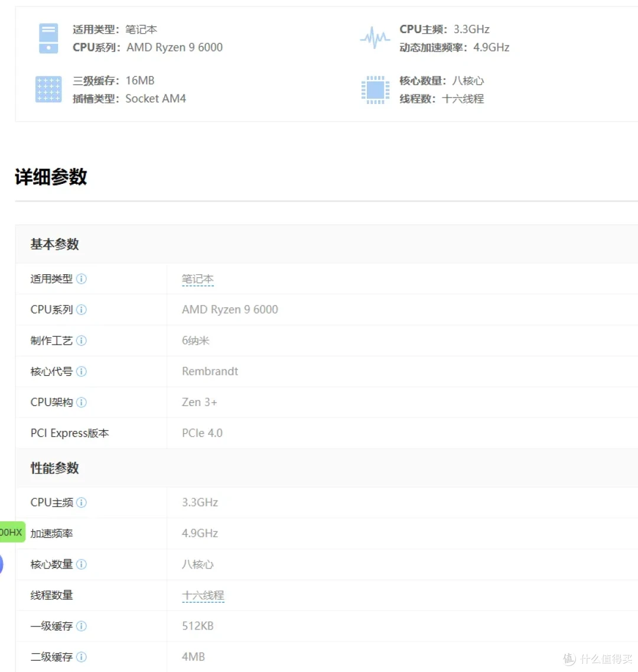Click the chip icon beside 核心数量
This screenshot has height=672, width=638.
coord(375,90)
